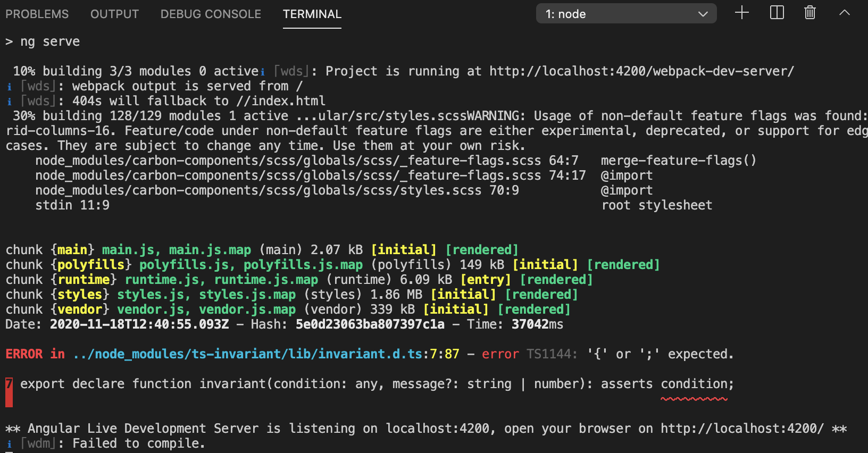The width and height of the screenshot is (868, 453).
Task: Click the red 'ERROR' text
Action: click(24, 354)
